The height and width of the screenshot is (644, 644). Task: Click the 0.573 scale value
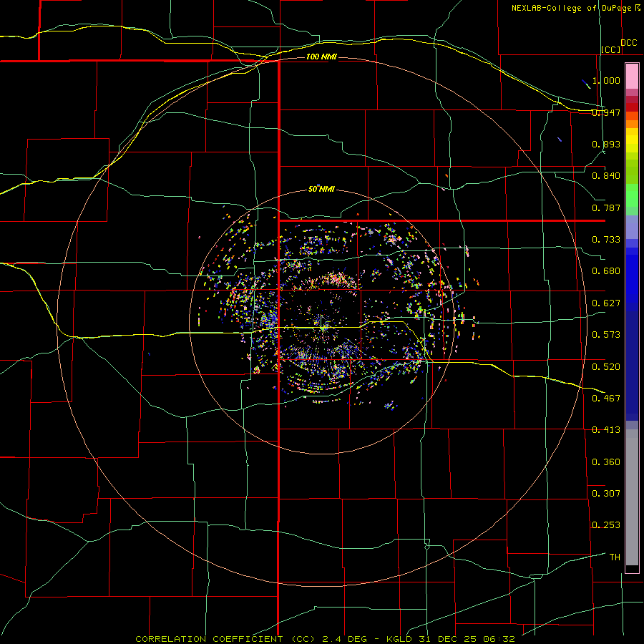pos(606,335)
